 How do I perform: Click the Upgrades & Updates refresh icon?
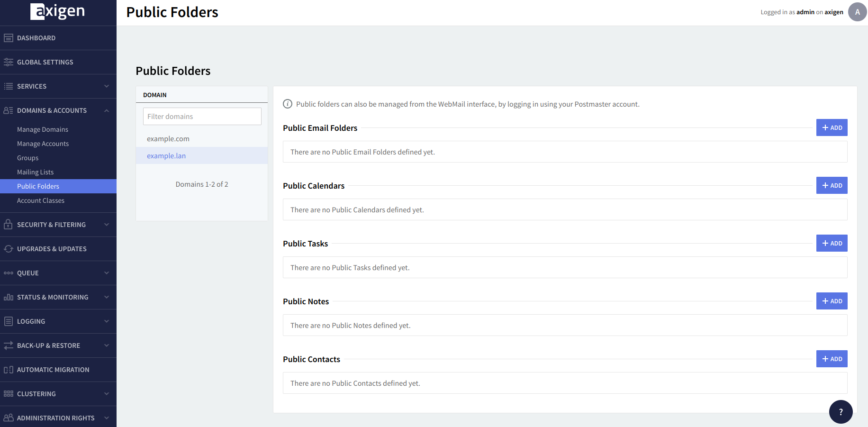[9, 249]
